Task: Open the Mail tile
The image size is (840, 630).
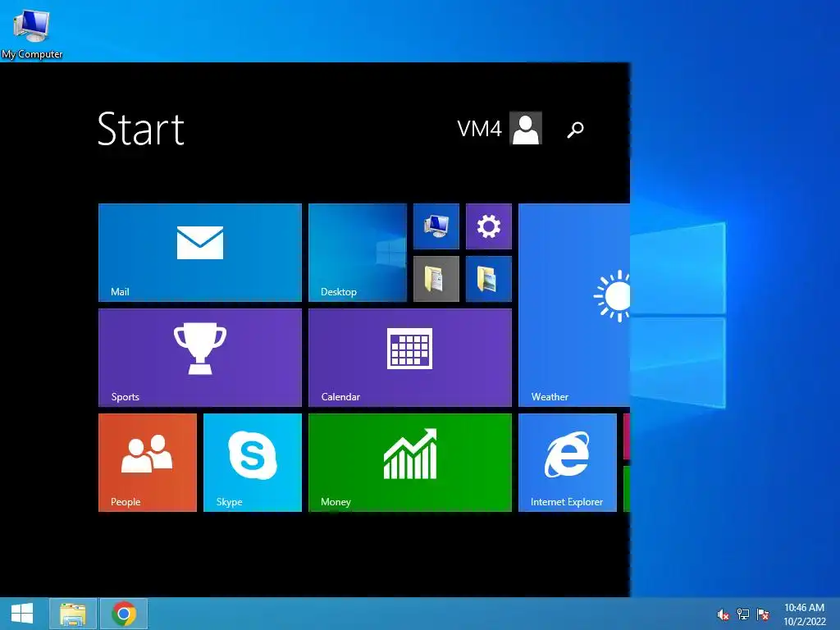Action: tap(200, 253)
